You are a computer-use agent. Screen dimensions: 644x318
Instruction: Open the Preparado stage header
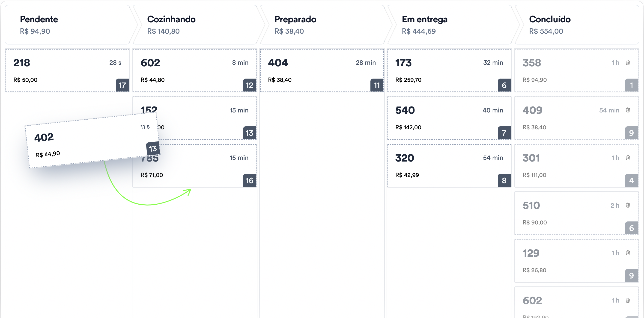point(322,24)
